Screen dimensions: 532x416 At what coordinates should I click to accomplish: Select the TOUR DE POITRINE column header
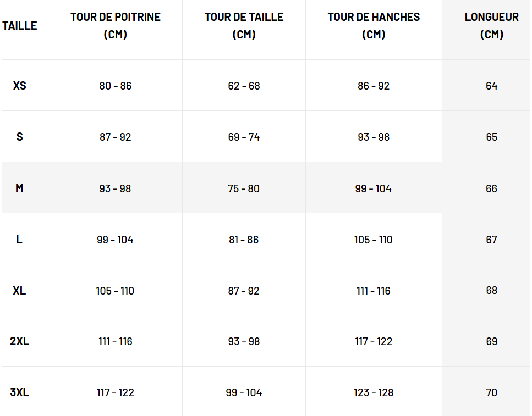[x=116, y=26]
